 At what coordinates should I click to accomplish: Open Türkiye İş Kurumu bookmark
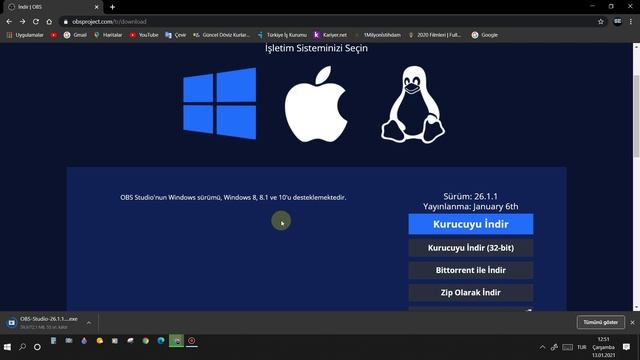tap(282, 35)
